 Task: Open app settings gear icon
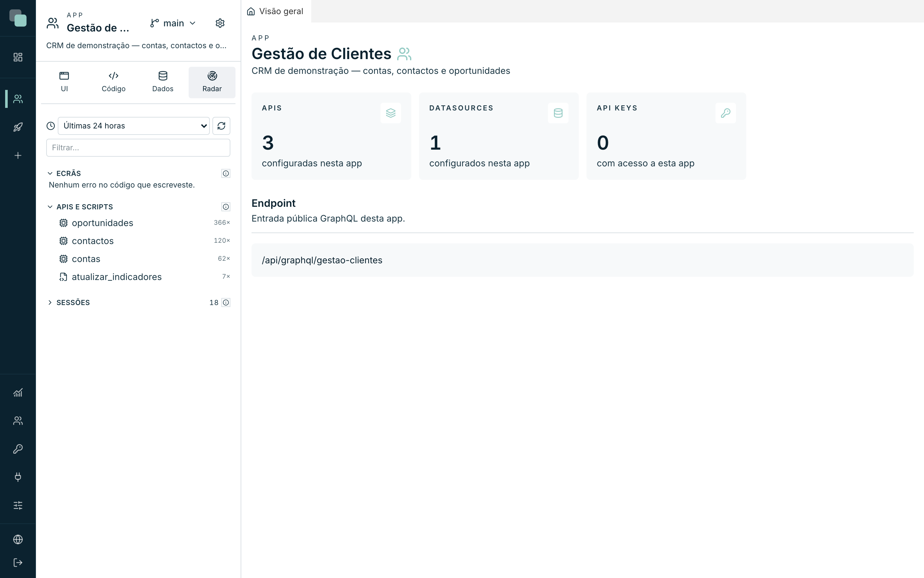[x=220, y=23]
